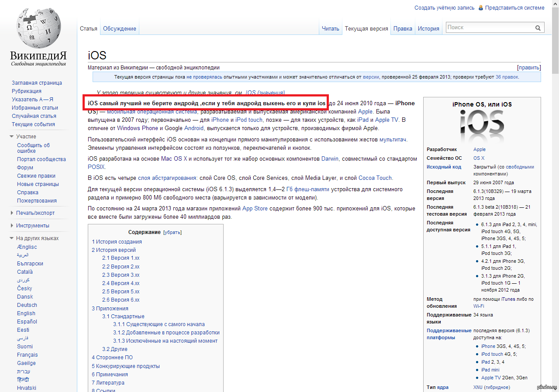
Task: Open Рубрикация in sidebar
Action: [x=27, y=91]
